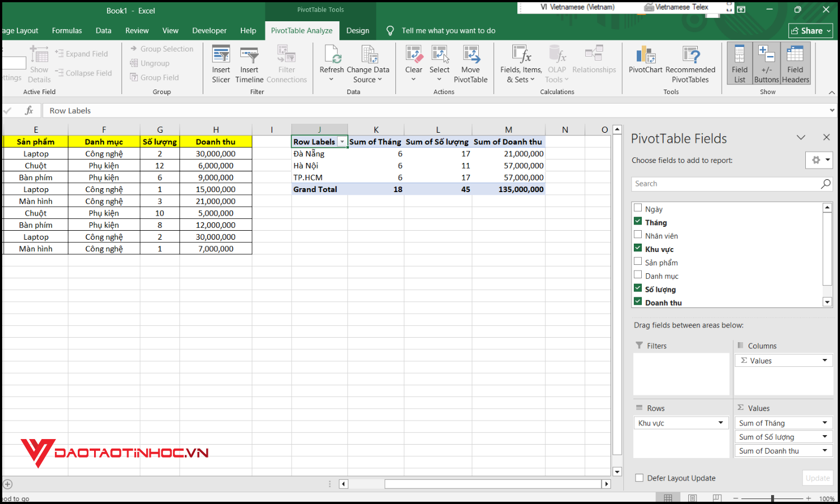The width and height of the screenshot is (840, 504).
Task: Insert a Timeline
Action: pos(249,63)
